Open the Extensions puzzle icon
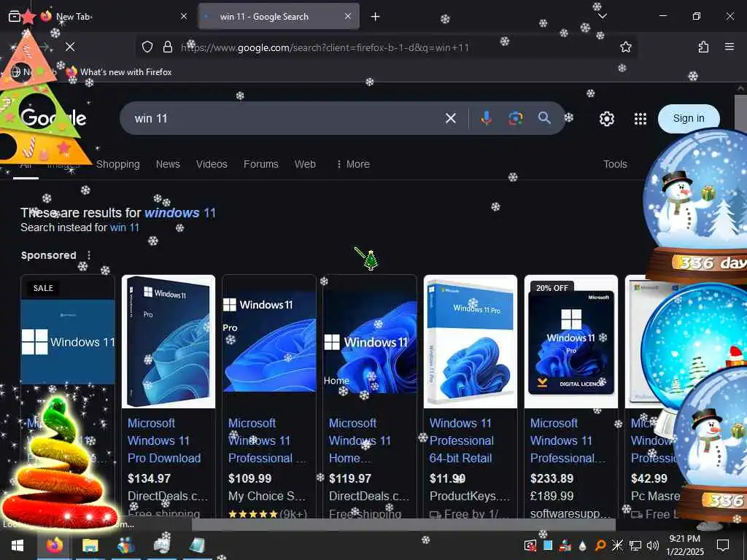Screen dimensions: 747x560 pos(703,47)
